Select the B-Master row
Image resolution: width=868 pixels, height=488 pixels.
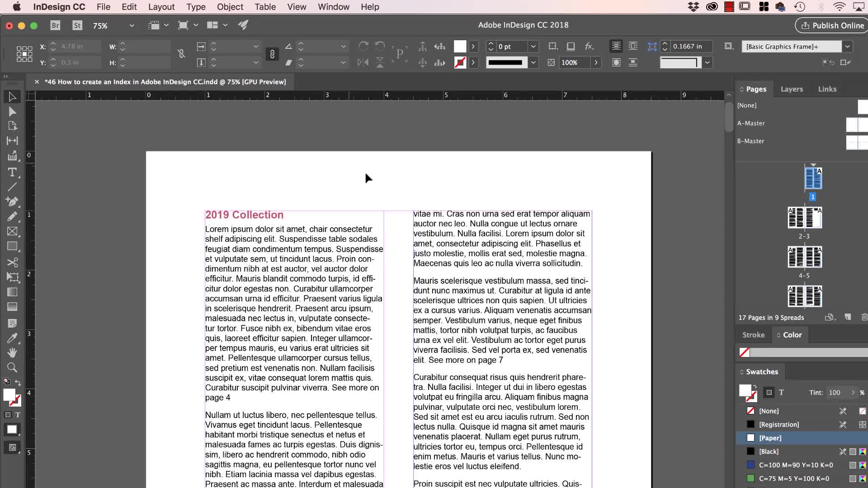pos(802,141)
